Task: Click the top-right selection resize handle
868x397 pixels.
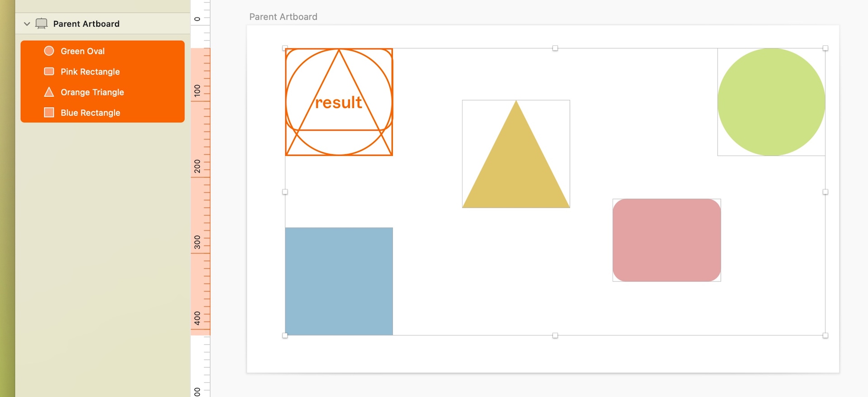Action: pyautogui.click(x=826, y=48)
